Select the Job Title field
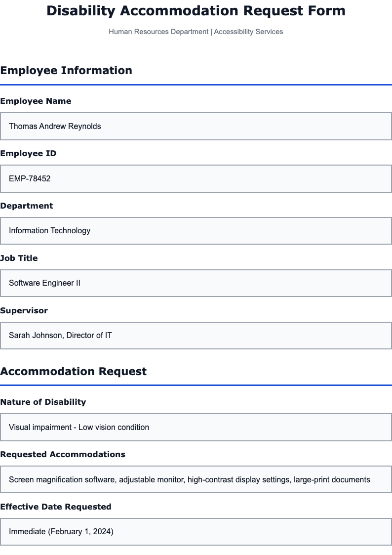The width and height of the screenshot is (392, 555). pyautogui.click(x=196, y=283)
